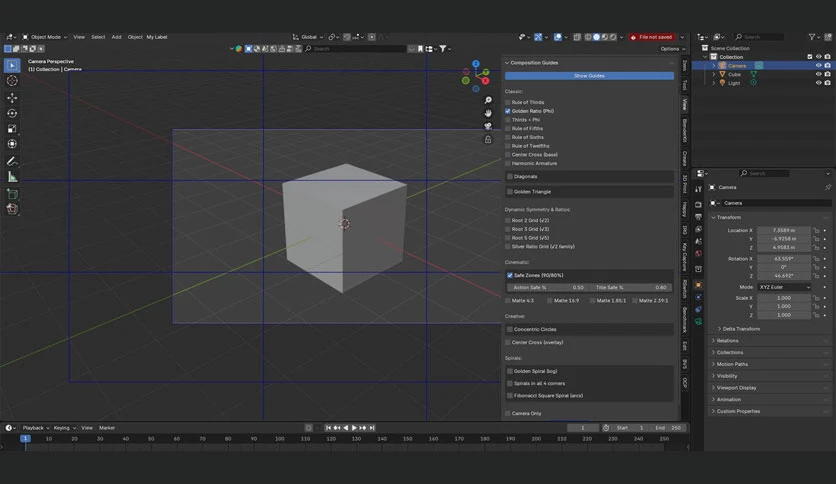Enable Rule of Thirds checkbox
This screenshot has width=836, height=484.
click(508, 102)
